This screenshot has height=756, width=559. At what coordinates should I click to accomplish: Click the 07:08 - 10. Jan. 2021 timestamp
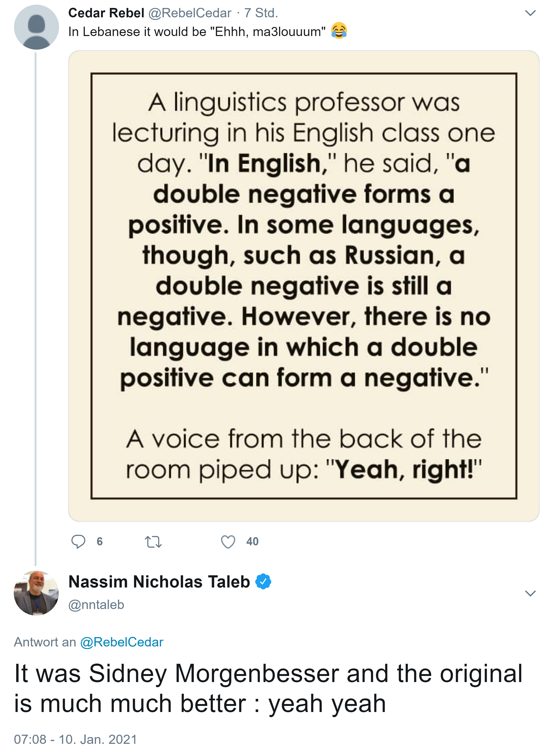(x=75, y=739)
